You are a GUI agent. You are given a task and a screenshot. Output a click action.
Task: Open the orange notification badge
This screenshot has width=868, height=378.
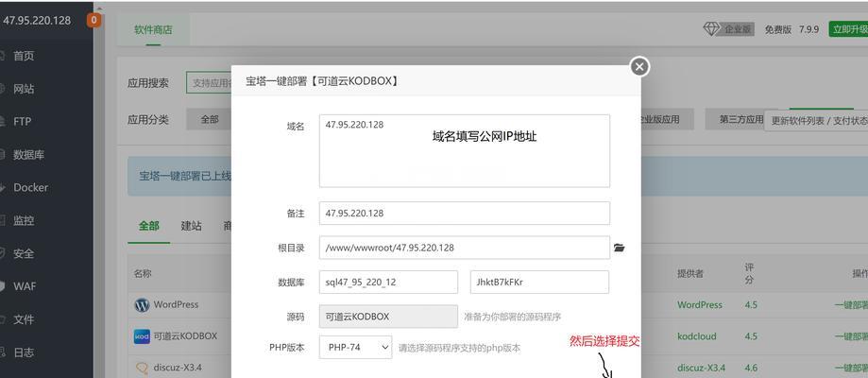94,21
